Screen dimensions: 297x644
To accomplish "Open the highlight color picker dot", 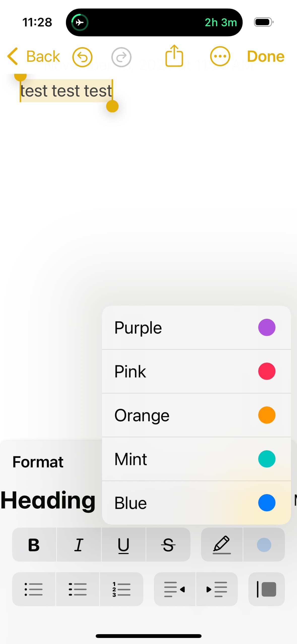I will pyautogui.click(x=264, y=545).
